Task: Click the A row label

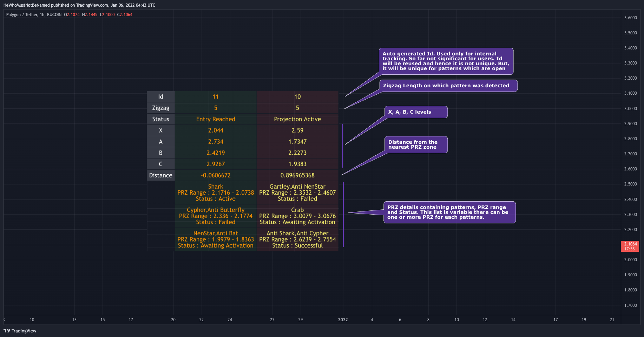Action: [160, 142]
